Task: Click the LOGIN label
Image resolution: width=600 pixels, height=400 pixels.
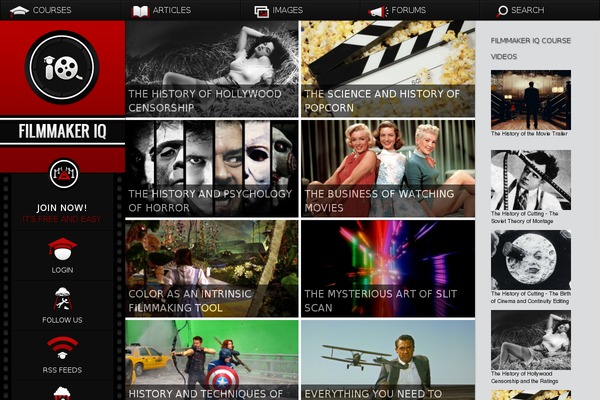Action: [x=62, y=270]
